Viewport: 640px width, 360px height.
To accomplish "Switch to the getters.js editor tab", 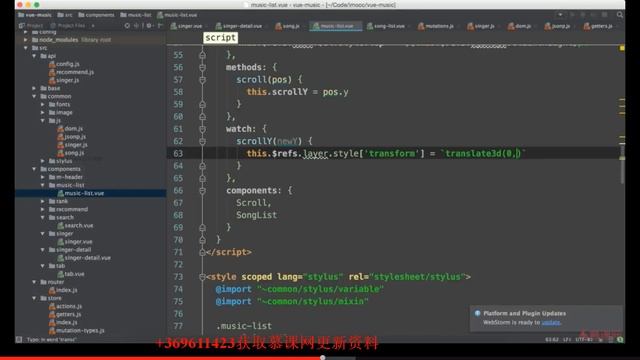I will [598, 26].
